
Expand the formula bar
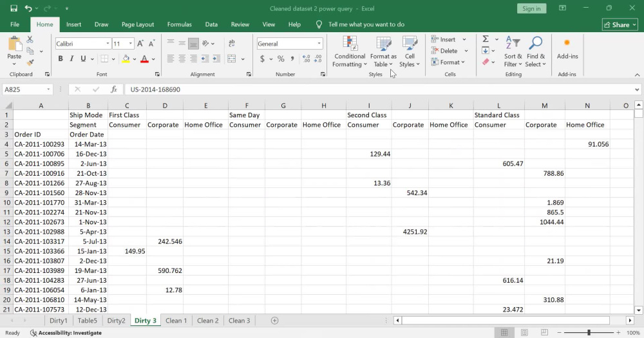tap(637, 89)
